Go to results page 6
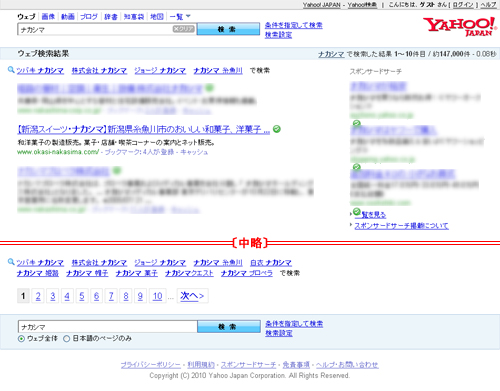The image size is (500, 391). click(x=96, y=296)
